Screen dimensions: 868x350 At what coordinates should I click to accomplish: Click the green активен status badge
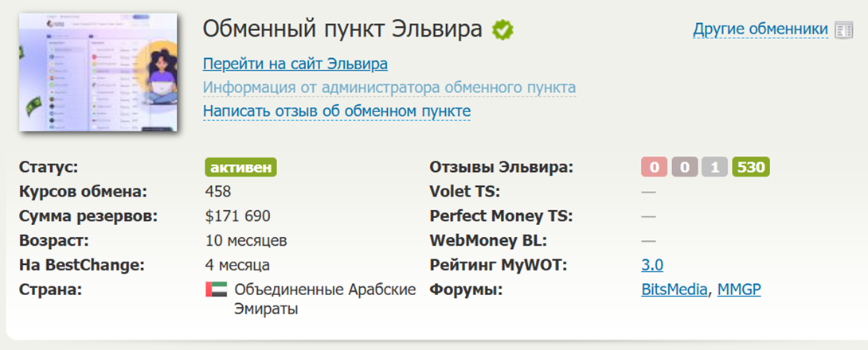tap(241, 168)
